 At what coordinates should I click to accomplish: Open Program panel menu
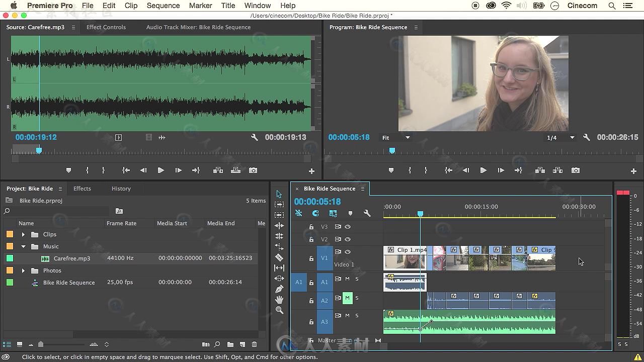click(416, 27)
